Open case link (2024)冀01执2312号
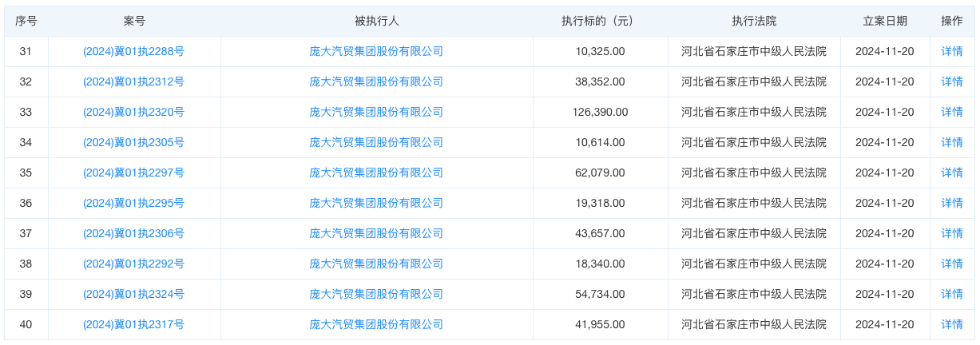The height and width of the screenshot is (345, 980). point(134,81)
